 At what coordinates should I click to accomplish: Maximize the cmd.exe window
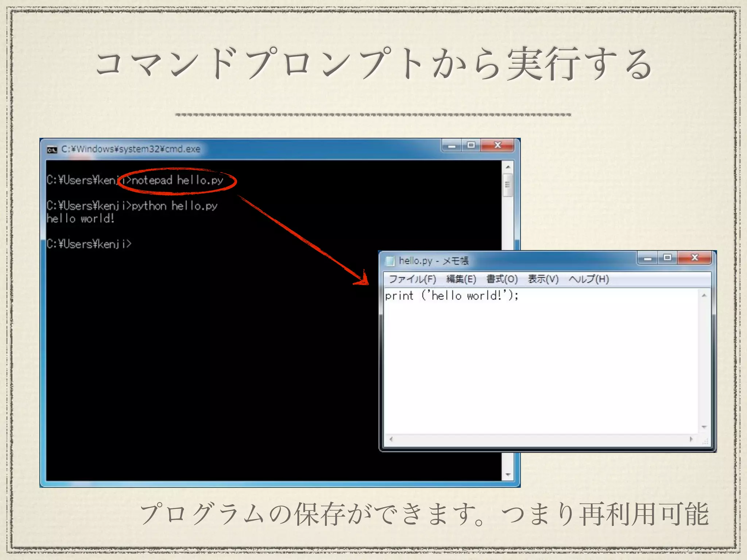[471, 145]
